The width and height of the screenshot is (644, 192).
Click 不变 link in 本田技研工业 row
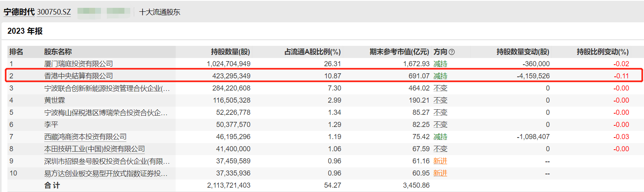click(441, 149)
